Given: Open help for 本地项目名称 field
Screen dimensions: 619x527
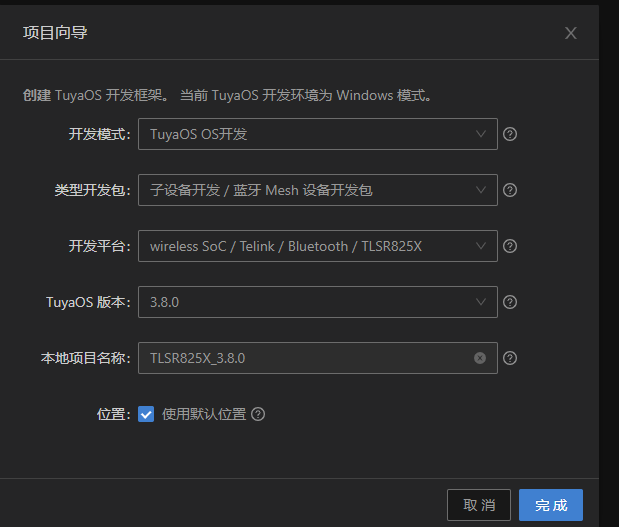Looking at the screenshot, I should 510,358.
